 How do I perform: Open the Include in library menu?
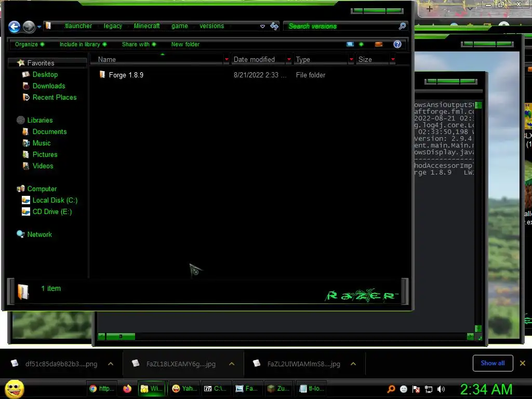pyautogui.click(x=83, y=44)
